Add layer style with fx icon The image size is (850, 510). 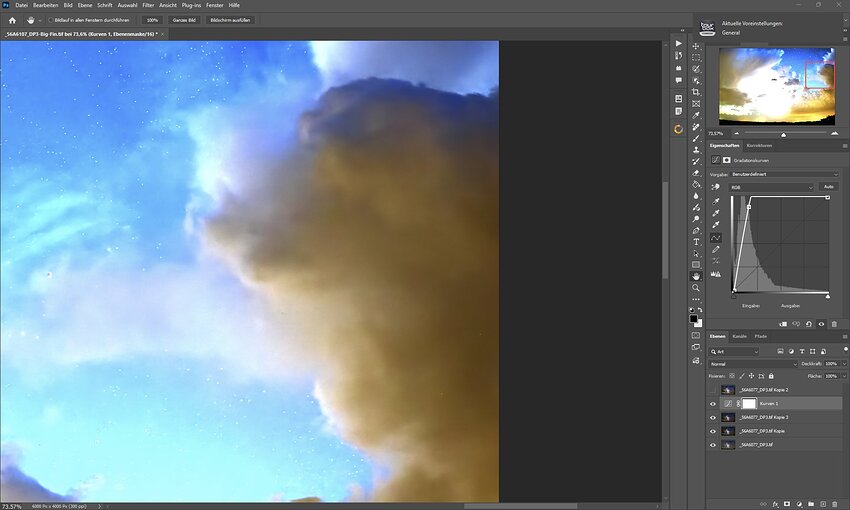tap(775, 504)
